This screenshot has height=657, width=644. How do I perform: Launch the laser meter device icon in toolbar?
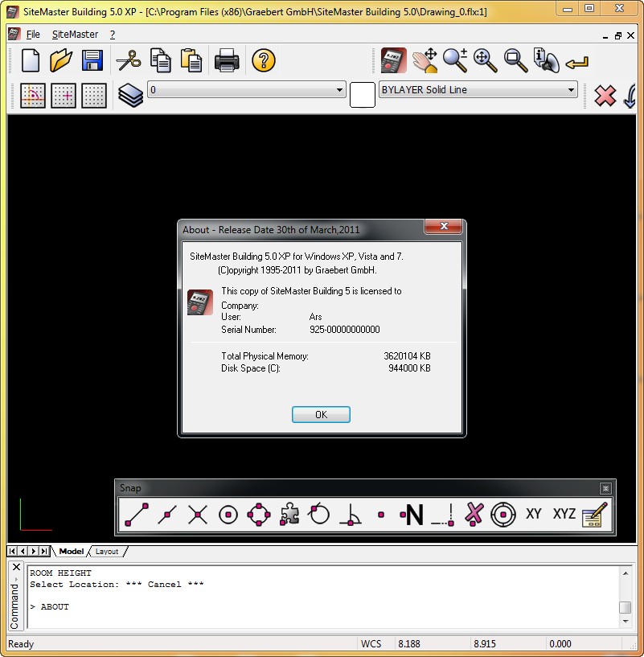coord(393,61)
